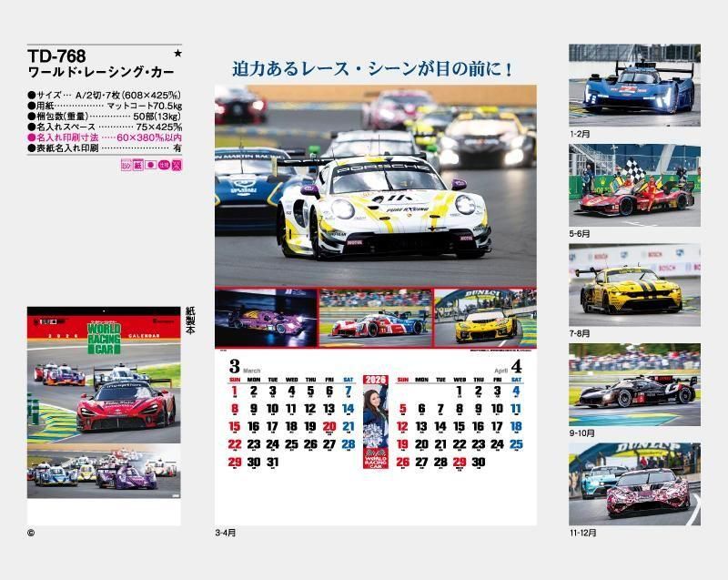This screenshot has height=580, width=728.
Task: Click the small purple night-race car photo
Action: (x=266, y=318)
